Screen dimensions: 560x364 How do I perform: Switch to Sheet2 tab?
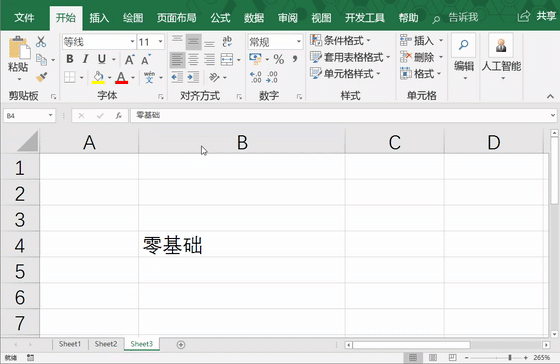[x=106, y=344]
